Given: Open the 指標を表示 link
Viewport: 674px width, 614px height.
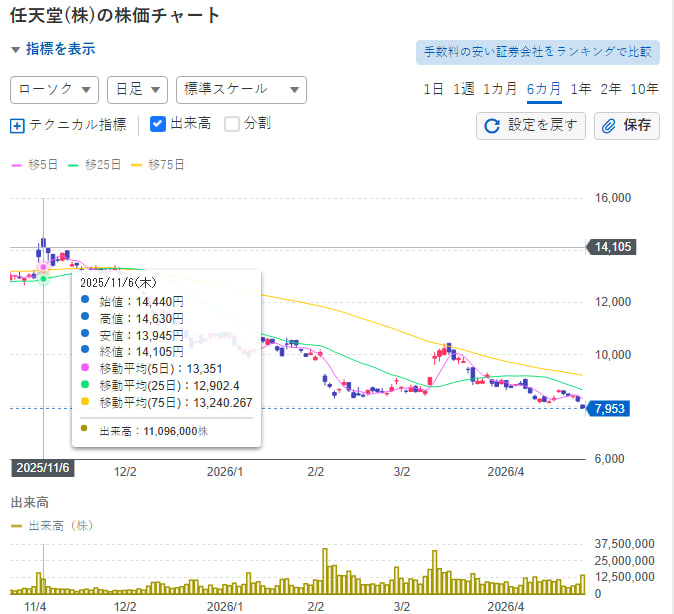Looking at the screenshot, I should (60, 49).
